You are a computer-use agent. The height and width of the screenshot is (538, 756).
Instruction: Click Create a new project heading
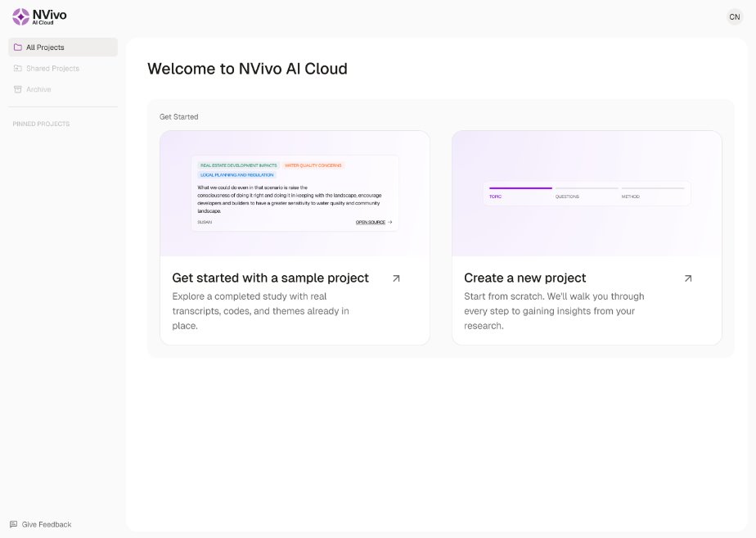point(525,278)
